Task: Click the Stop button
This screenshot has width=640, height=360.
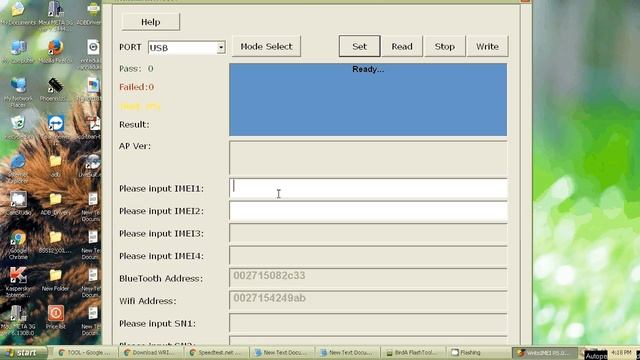Action: click(x=444, y=47)
